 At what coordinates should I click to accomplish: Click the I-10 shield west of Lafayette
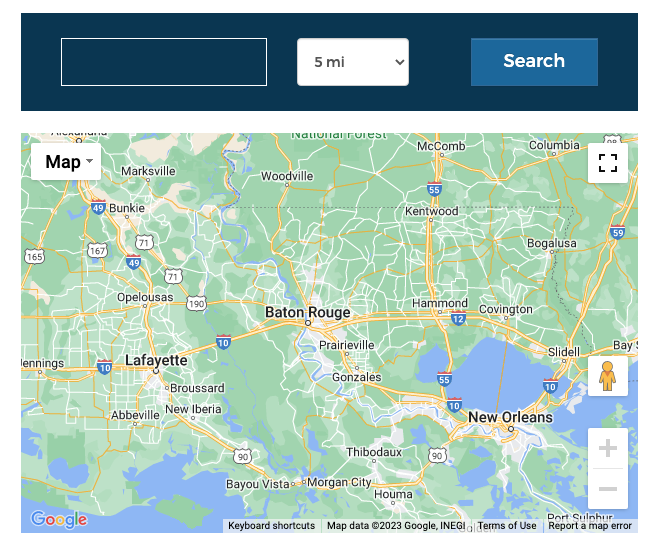tap(104, 367)
